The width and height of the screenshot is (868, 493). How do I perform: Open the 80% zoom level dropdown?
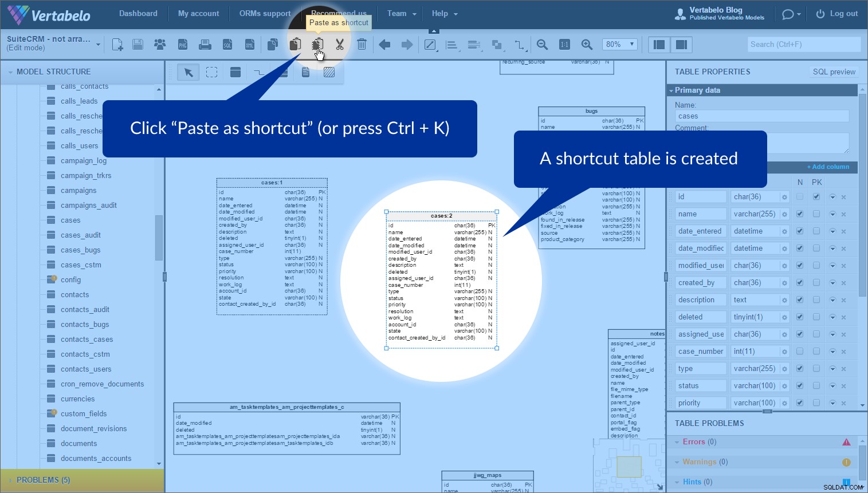coord(620,44)
